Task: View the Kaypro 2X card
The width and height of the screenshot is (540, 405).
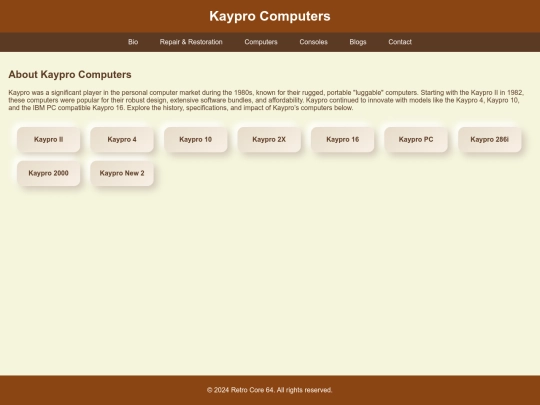Action: click(x=269, y=139)
